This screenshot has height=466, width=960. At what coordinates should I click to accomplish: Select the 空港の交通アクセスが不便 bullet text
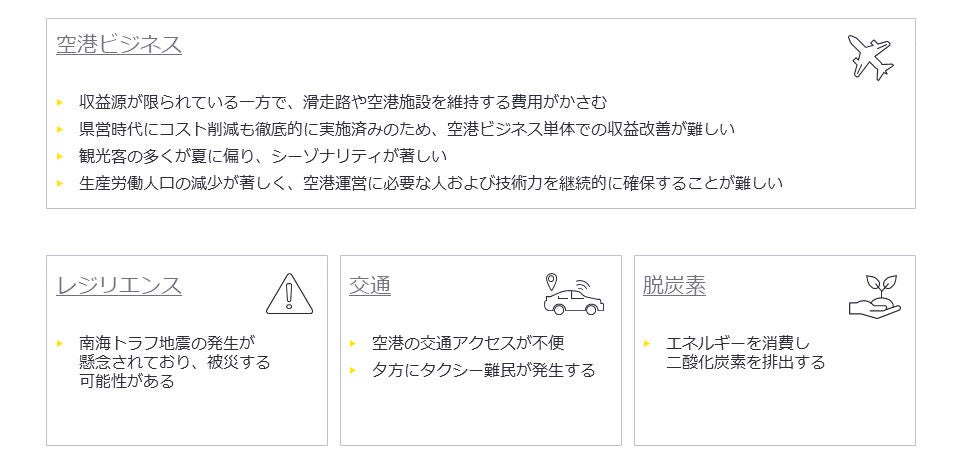point(468,343)
